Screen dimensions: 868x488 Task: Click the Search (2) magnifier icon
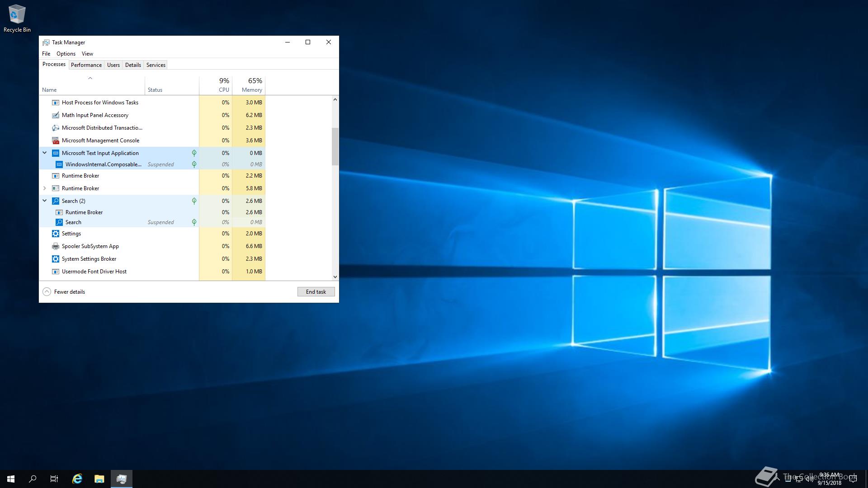click(56, 201)
